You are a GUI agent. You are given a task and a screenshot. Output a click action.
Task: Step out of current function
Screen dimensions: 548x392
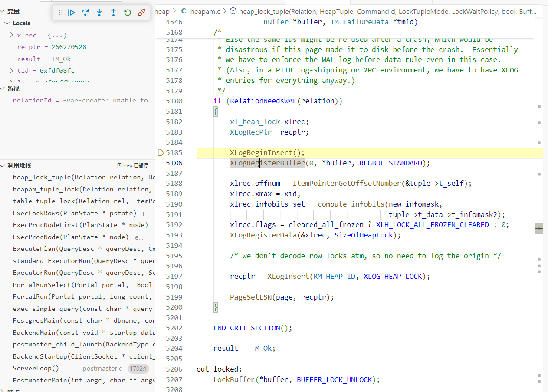[113, 13]
